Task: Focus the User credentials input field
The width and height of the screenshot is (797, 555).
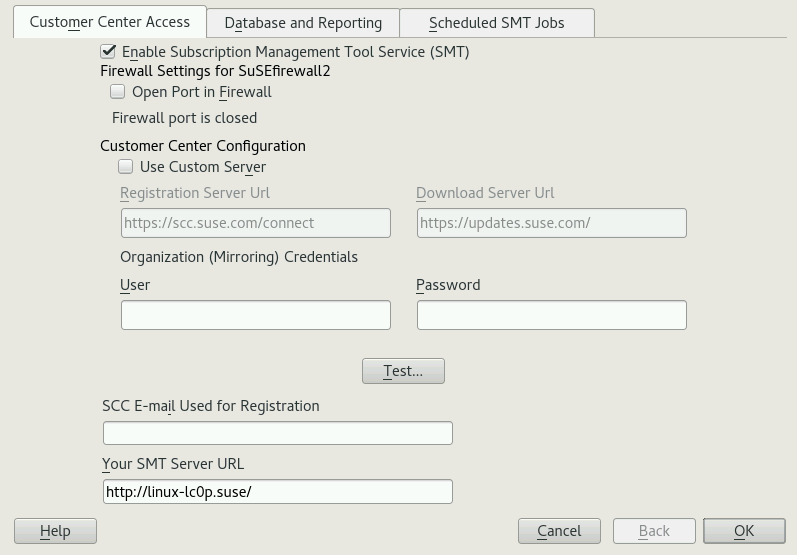Action: click(x=255, y=315)
